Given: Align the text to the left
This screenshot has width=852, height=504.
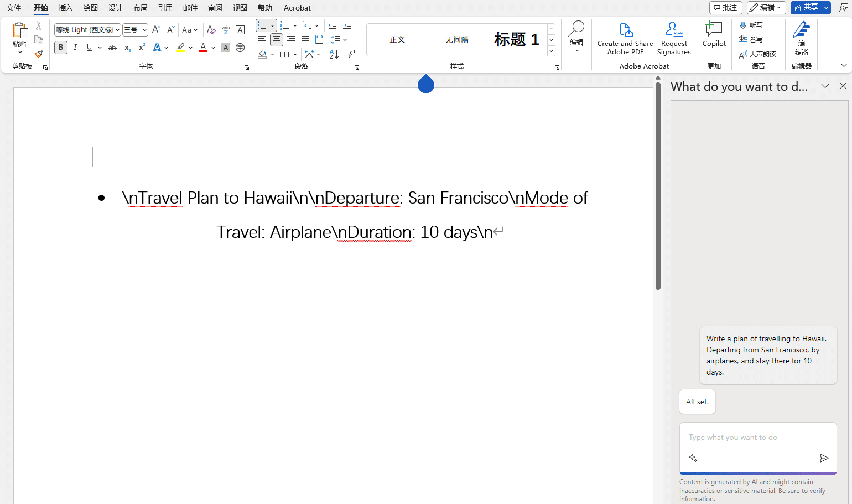Looking at the screenshot, I should (x=262, y=40).
